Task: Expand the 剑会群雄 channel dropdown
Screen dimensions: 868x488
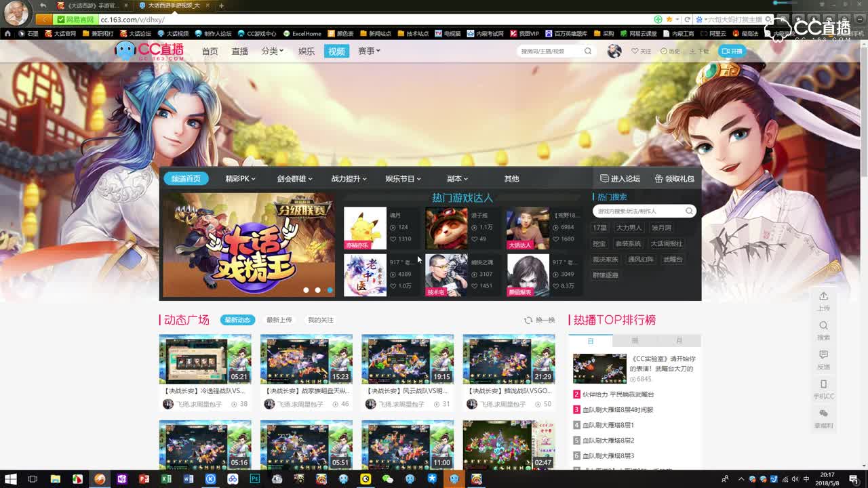Action: pyautogui.click(x=294, y=178)
